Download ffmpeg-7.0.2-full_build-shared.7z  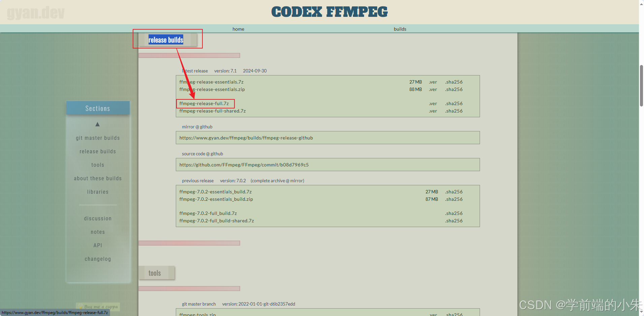click(x=217, y=221)
